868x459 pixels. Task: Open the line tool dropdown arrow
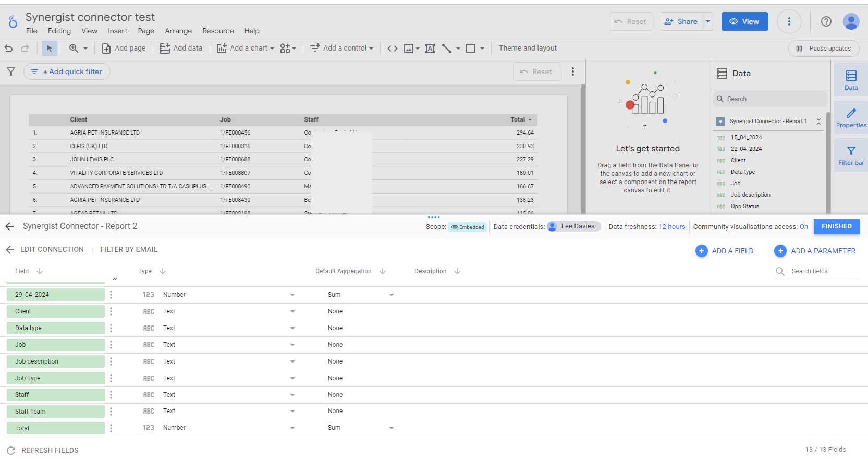pyautogui.click(x=458, y=49)
